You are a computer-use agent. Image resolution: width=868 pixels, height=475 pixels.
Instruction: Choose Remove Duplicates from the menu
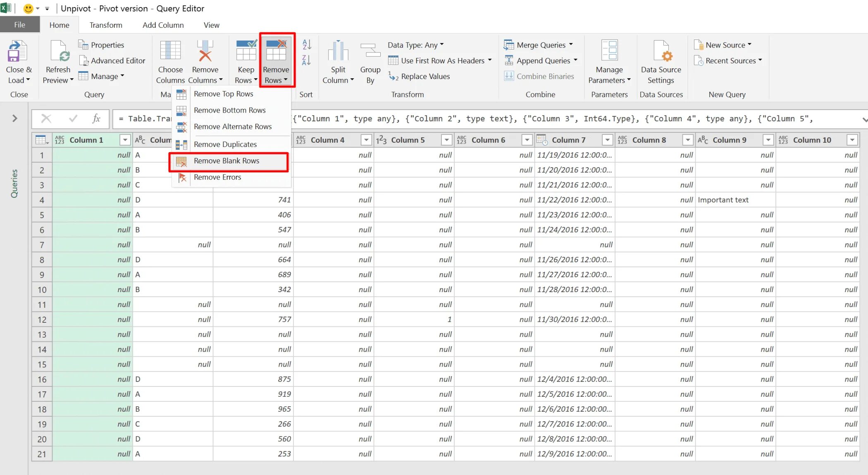[x=225, y=144]
